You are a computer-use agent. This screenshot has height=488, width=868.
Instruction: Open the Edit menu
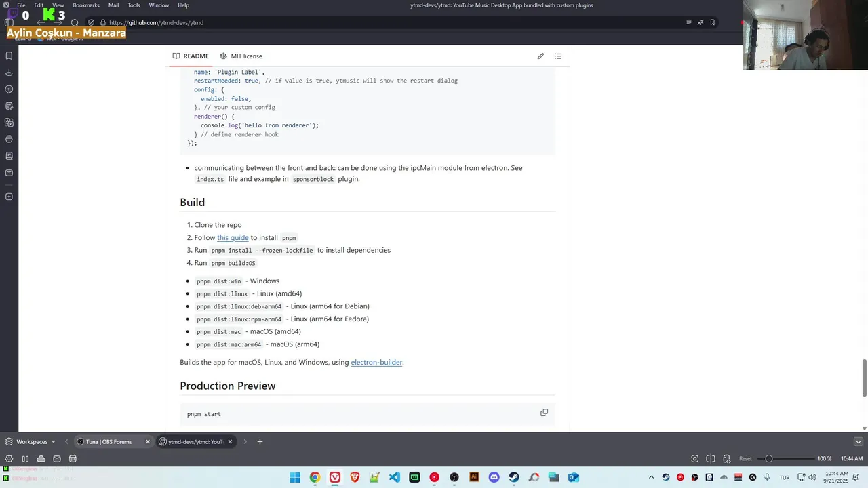39,5
